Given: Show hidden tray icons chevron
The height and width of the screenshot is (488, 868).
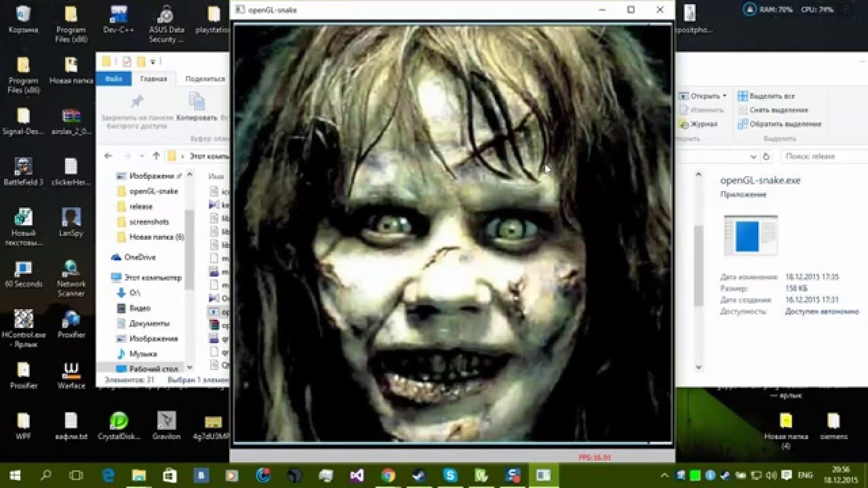Looking at the screenshot, I should tap(665, 475).
